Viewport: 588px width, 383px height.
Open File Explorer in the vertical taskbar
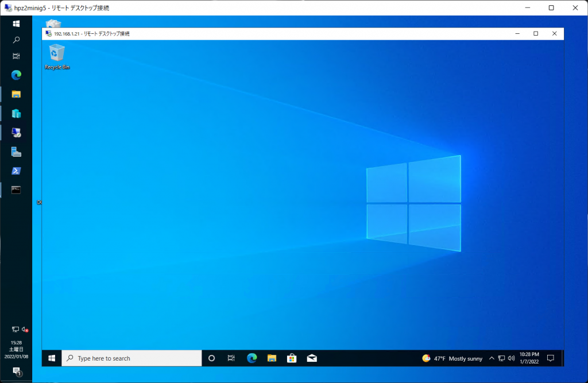coord(16,94)
